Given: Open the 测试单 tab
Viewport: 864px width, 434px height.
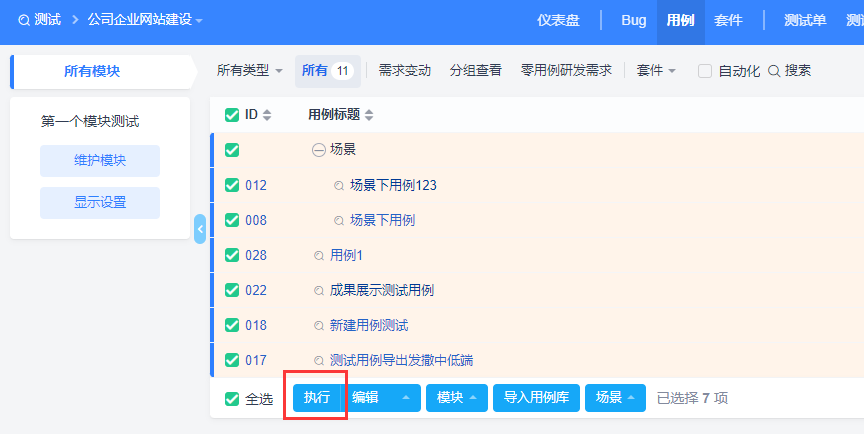Looking at the screenshot, I should pos(805,21).
